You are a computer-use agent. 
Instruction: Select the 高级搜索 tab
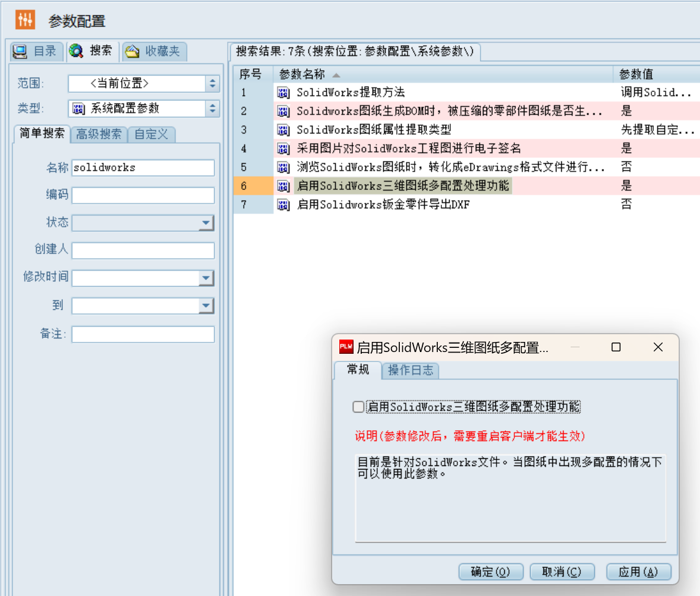pyautogui.click(x=98, y=134)
